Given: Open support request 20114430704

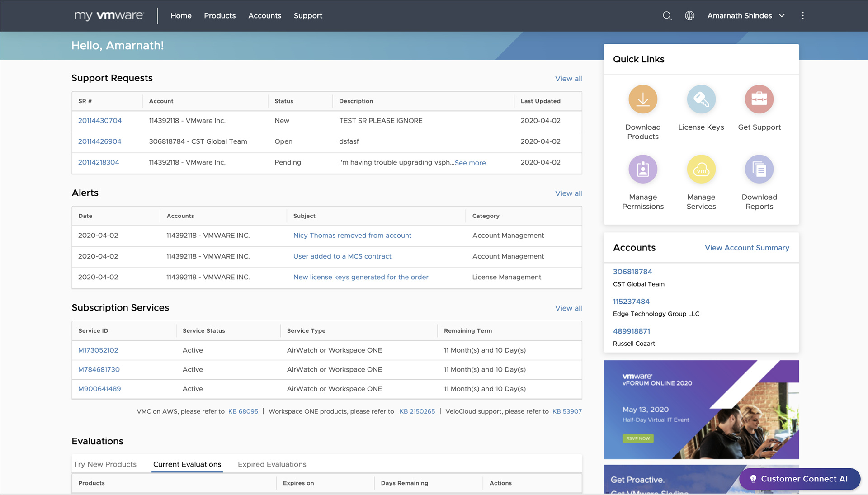Looking at the screenshot, I should pyautogui.click(x=100, y=121).
